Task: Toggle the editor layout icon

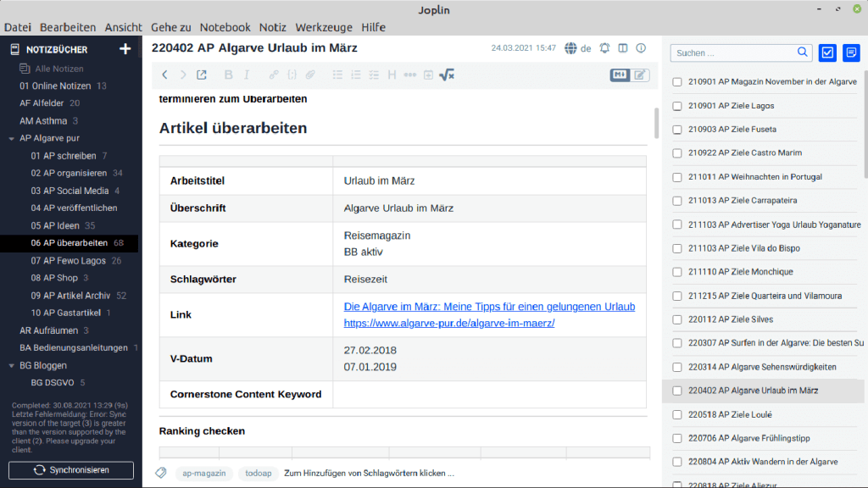Action: coord(623,48)
